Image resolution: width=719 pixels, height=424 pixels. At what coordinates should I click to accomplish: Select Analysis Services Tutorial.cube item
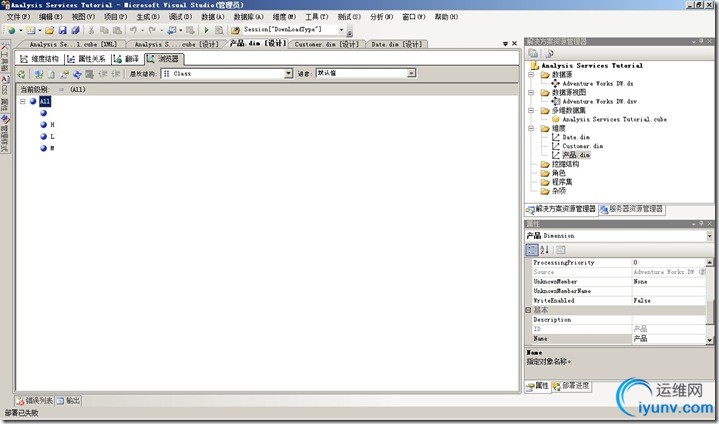coord(614,119)
